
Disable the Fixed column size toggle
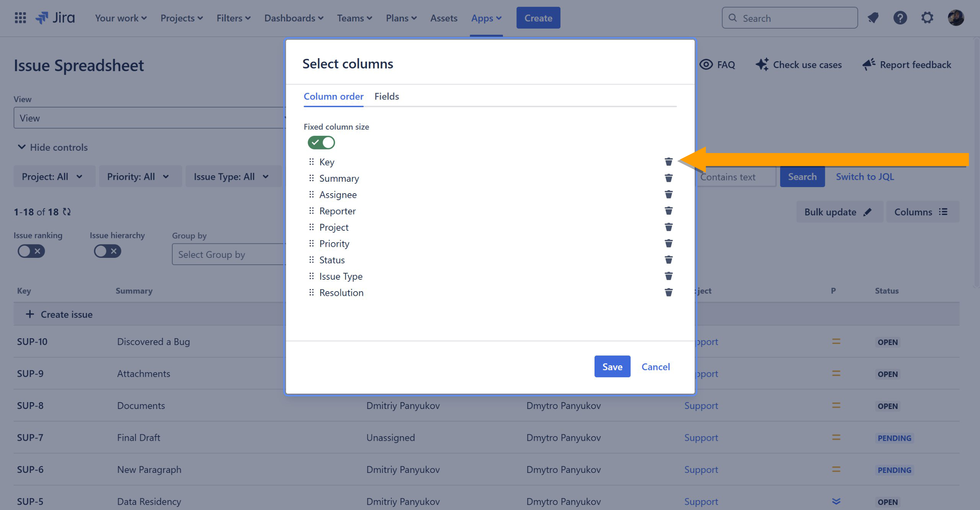[321, 143]
